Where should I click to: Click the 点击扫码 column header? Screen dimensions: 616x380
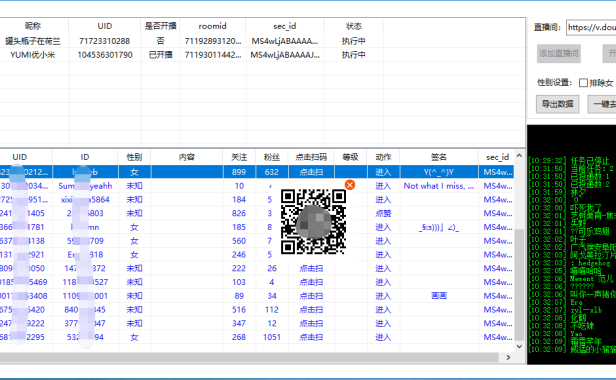(311, 157)
